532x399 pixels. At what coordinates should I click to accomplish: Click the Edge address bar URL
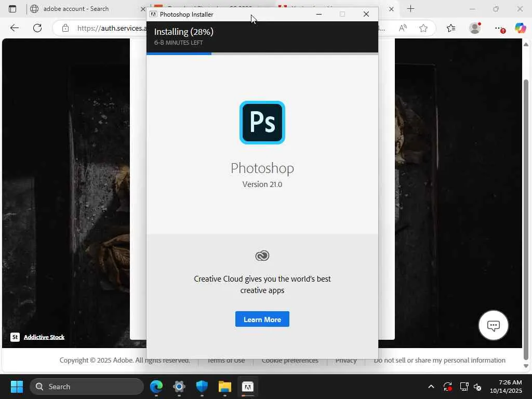click(112, 28)
